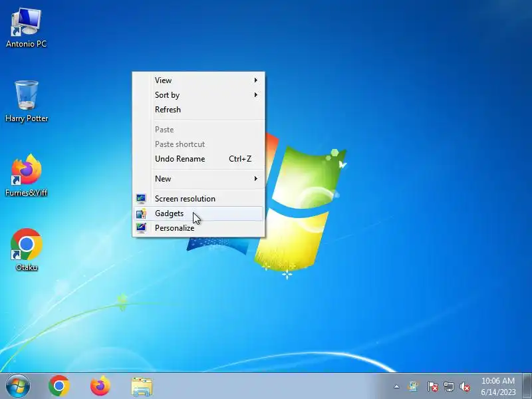
Task: Click the Ctrl+Z shortcut text
Action: 240,159
